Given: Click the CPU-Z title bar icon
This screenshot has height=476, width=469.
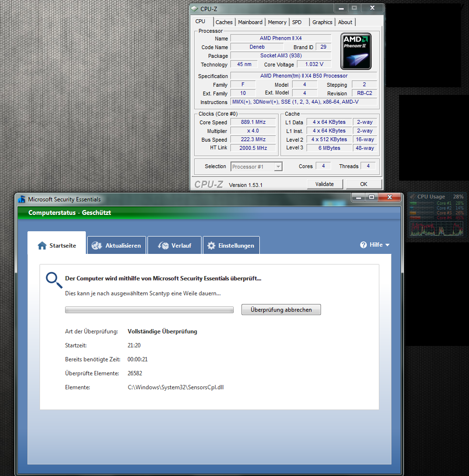Looking at the screenshot, I should coord(195,9).
